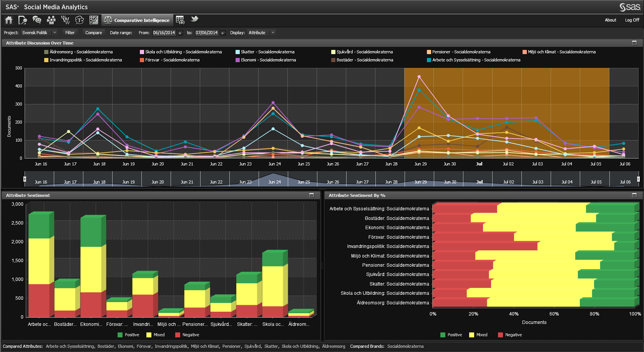Click Negative in Sentiment By % legend
Screen dimensions: 644x352
point(510,335)
